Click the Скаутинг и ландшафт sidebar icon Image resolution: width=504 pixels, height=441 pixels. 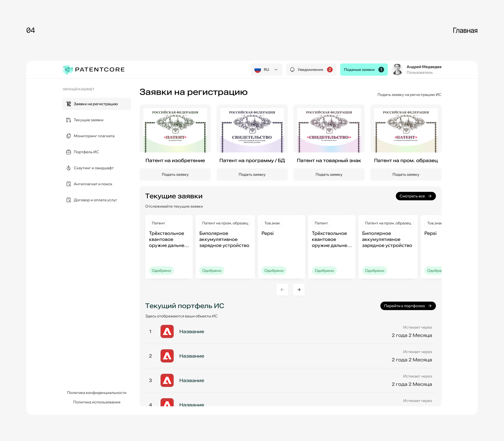pos(69,168)
